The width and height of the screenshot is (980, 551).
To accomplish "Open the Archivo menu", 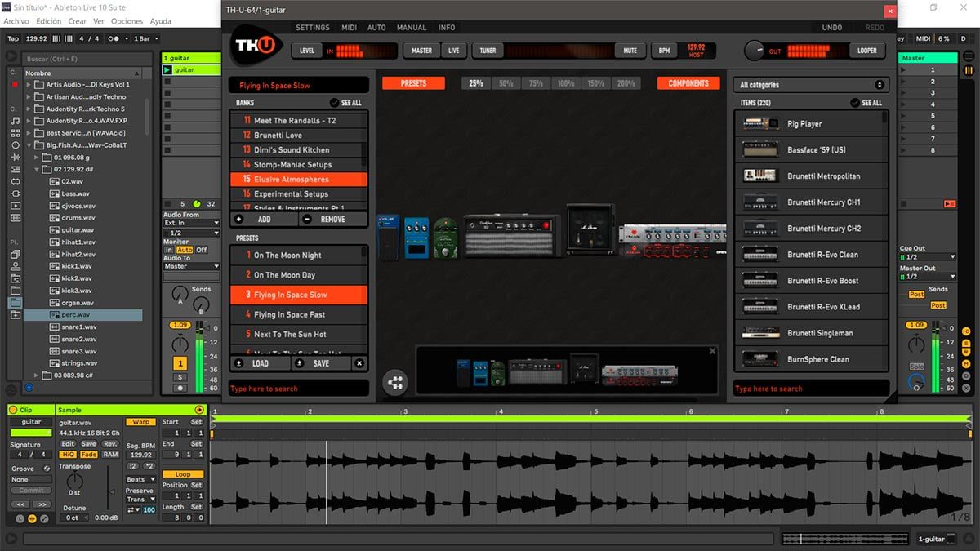I will click(16, 21).
